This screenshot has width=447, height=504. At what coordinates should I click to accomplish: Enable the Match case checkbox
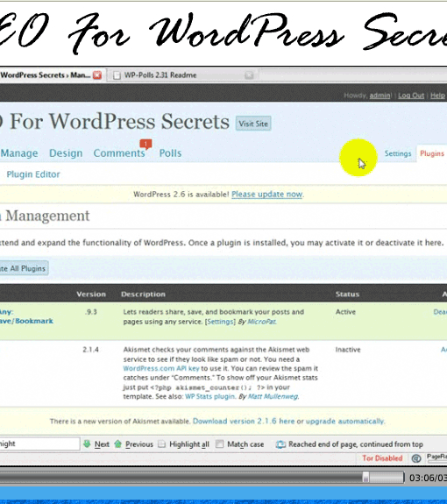click(x=219, y=444)
